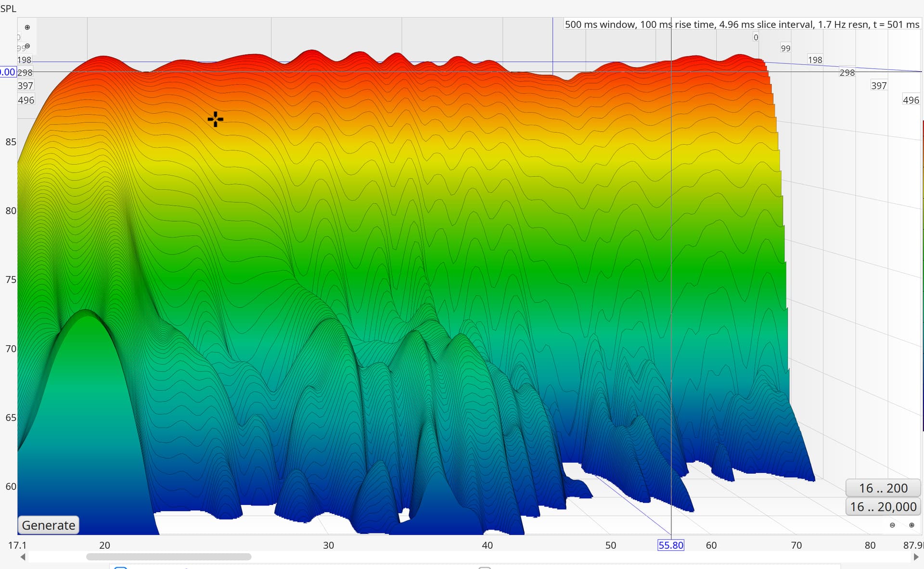Click the Generate button
This screenshot has width=924, height=569.
pos(49,525)
